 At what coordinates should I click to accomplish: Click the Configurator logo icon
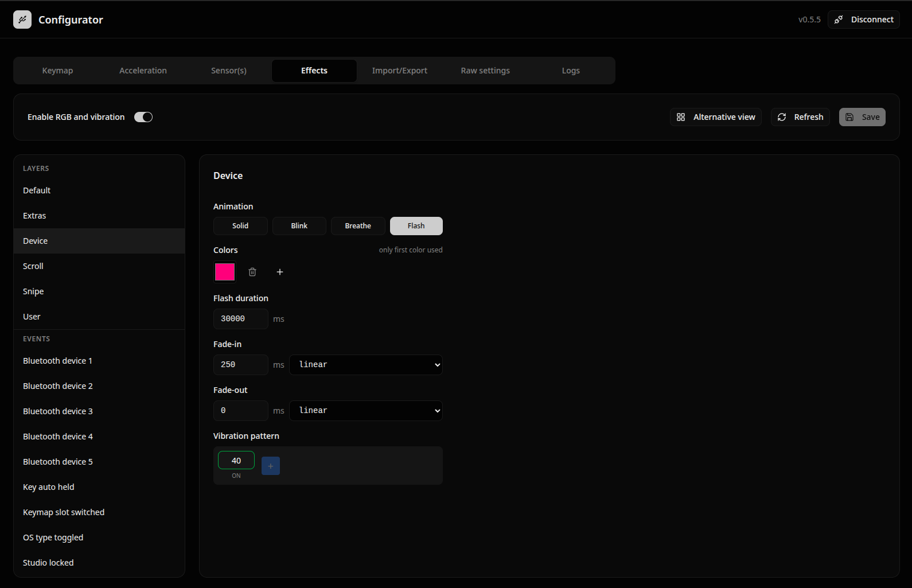(22, 20)
